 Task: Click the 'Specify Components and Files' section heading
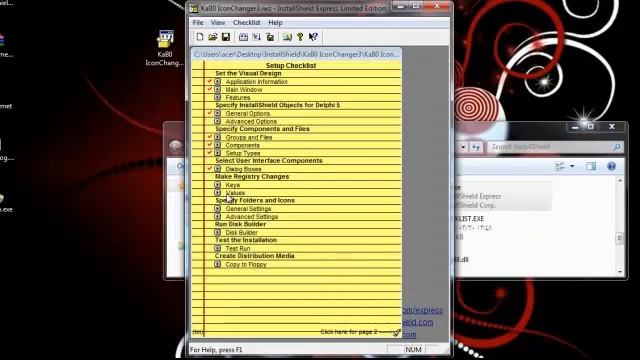262,129
